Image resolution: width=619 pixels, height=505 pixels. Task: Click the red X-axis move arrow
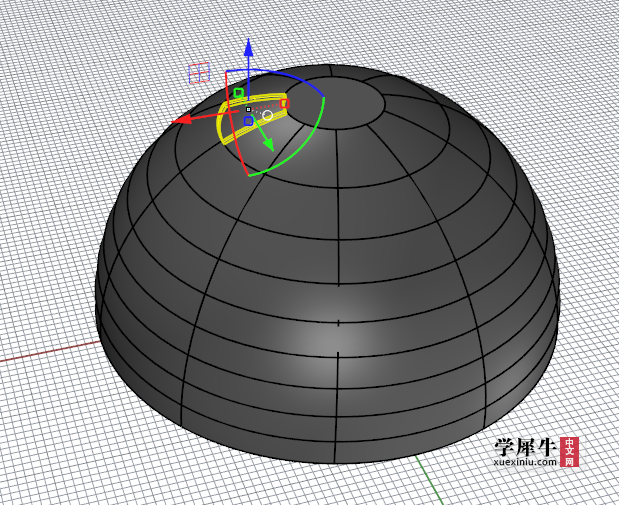click(x=182, y=119)
